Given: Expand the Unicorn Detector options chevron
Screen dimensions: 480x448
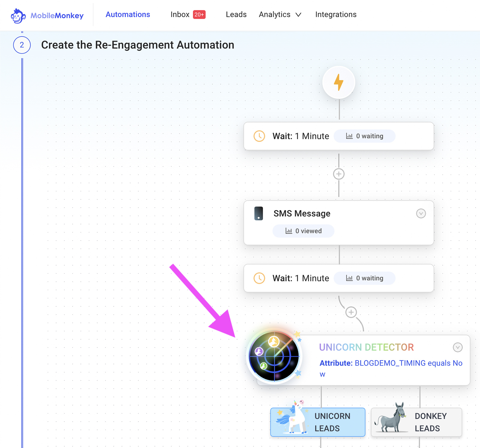Looking at the screenshot, I should pos(457,347).
